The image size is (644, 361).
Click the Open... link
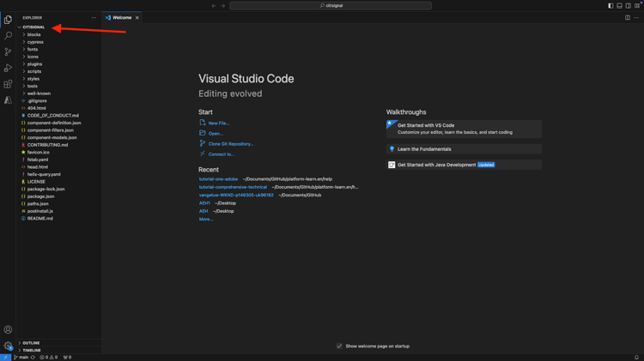[x=216, y=133]
